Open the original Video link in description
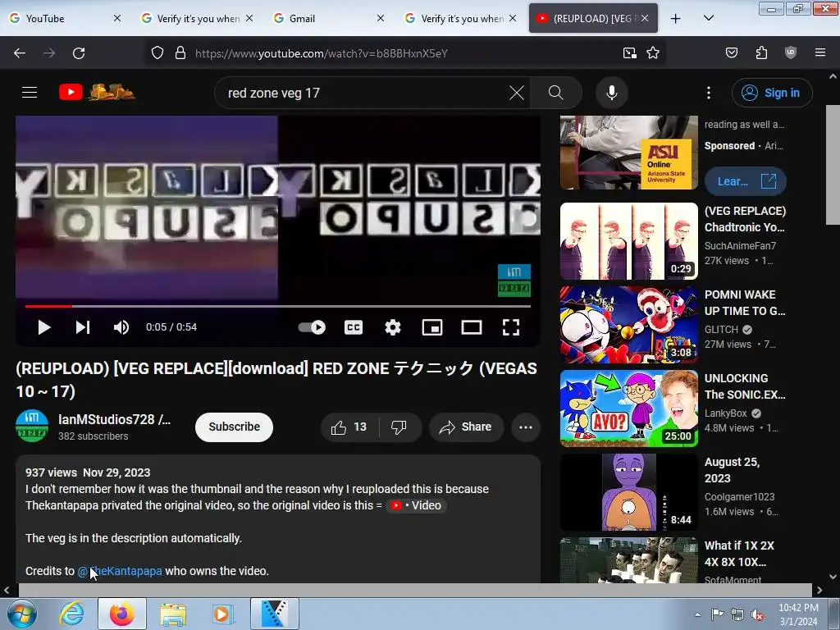This screenshot has width=840, height=630. pos(416,505)
